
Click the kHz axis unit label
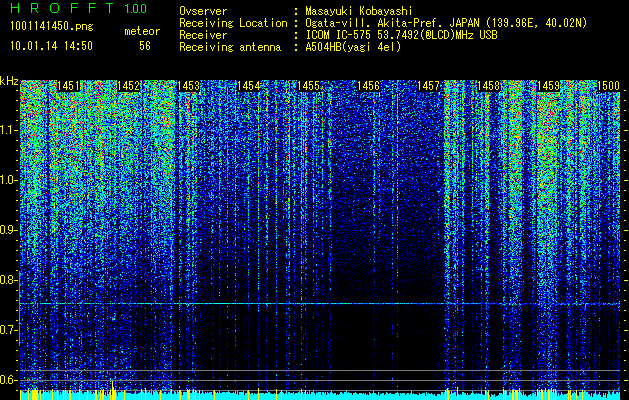[10, 81]
